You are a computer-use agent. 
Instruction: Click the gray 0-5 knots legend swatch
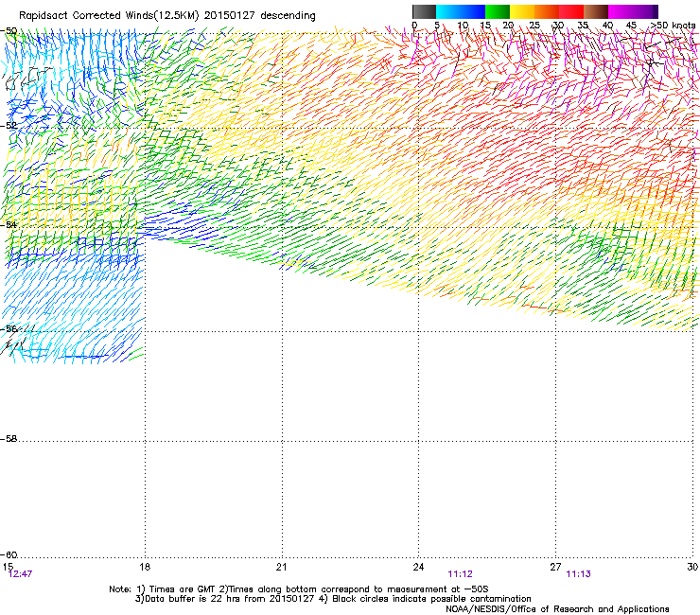pyautogui.click(x=424, y=11)
